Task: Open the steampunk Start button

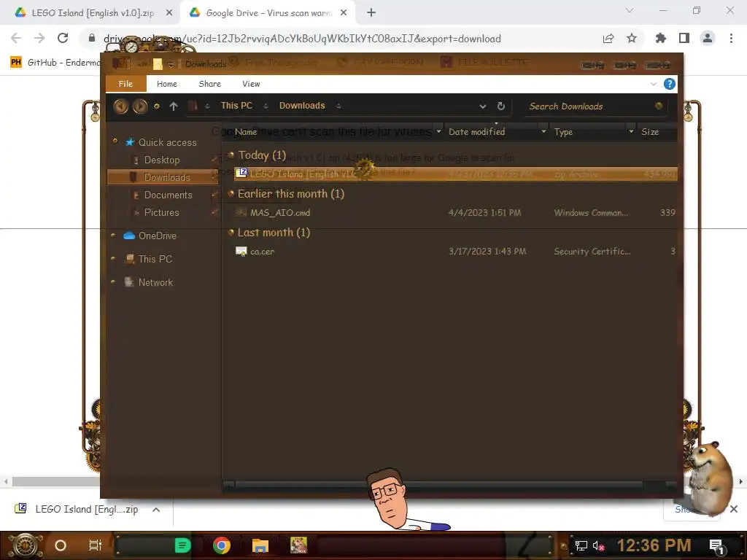Action: pyautogui.click(x=26, y=545)
